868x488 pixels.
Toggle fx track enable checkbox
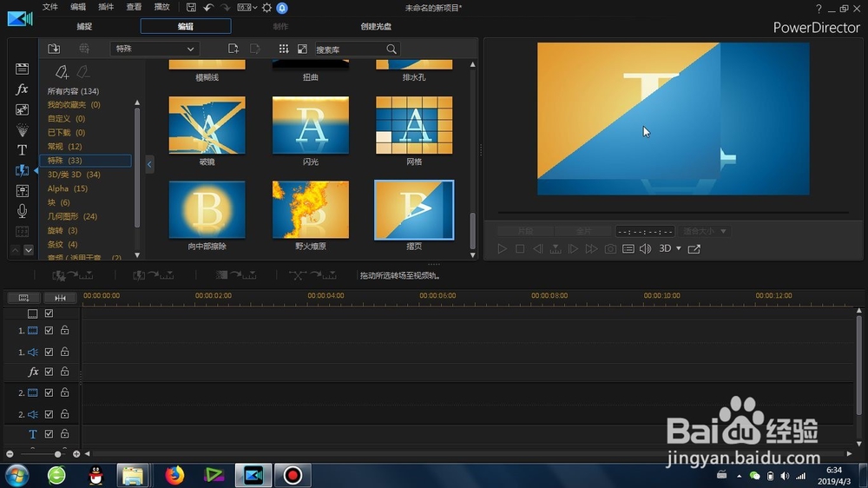[x=49, y=372]
